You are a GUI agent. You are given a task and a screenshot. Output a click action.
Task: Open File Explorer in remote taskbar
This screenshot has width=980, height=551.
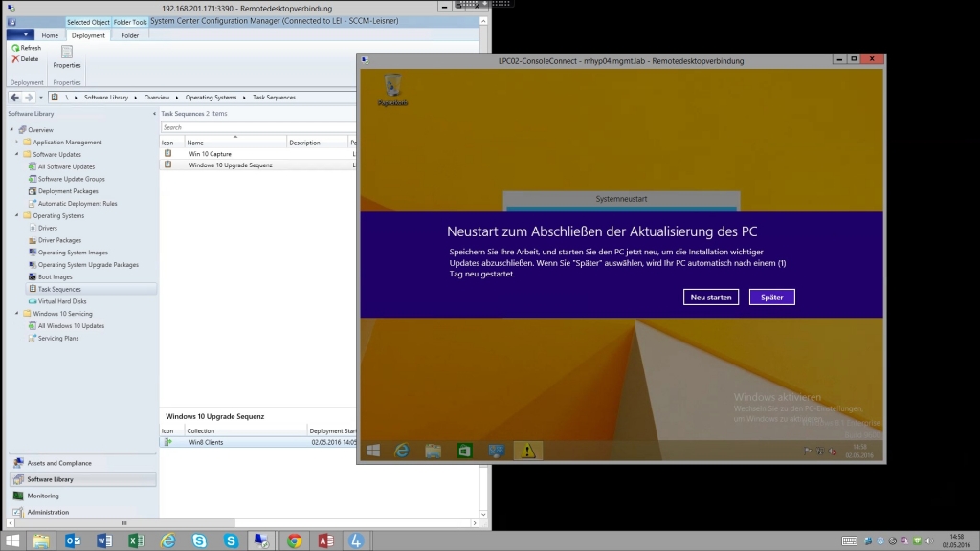434,451
